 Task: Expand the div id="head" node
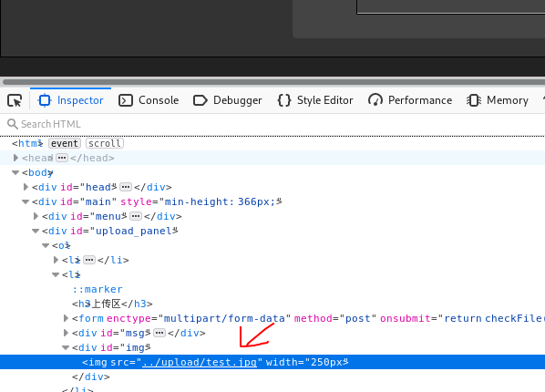26,187
